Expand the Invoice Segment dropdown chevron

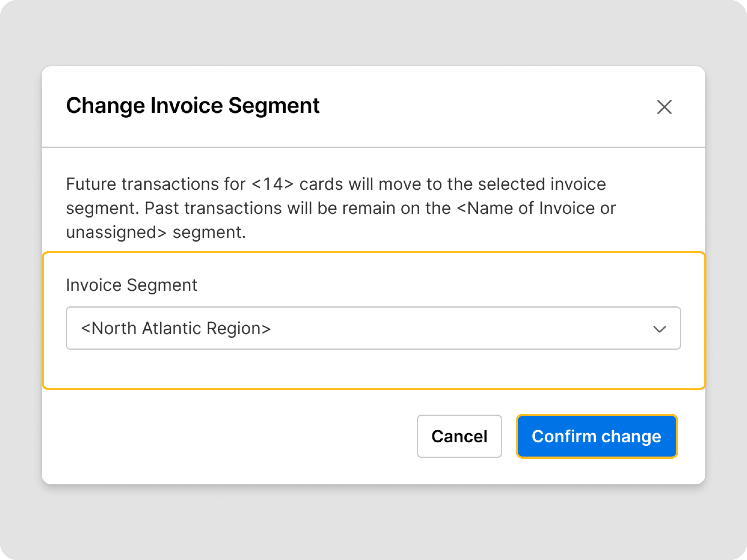(659, 329)
